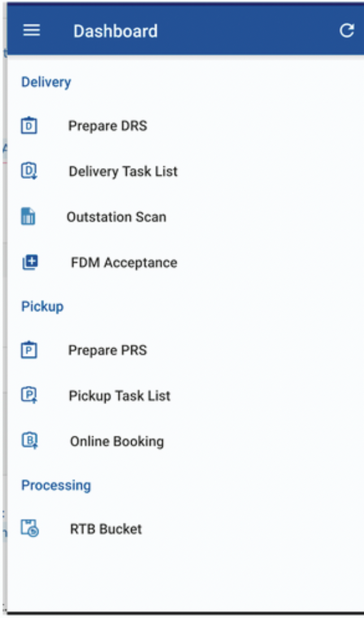Image resolution: width=364 pixels, height=618 pixels.
Task: Click the Prepare PRS clipboard icon
Action: point(29,350)
